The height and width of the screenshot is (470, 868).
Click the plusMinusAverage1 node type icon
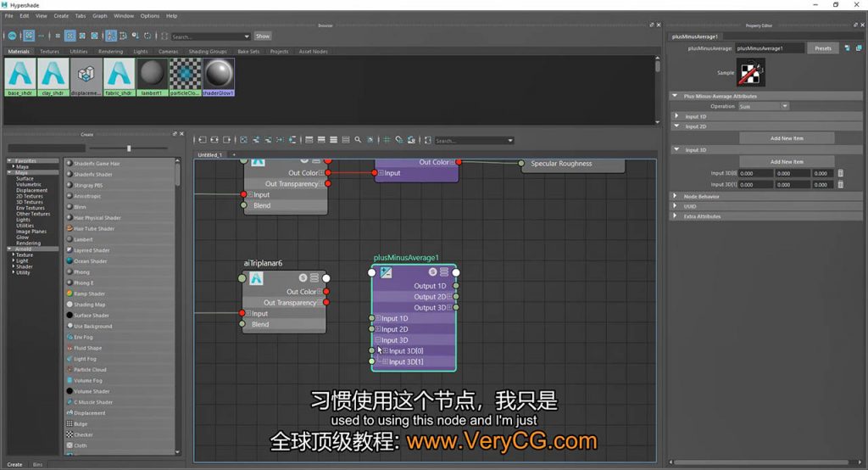click(387, 272)
